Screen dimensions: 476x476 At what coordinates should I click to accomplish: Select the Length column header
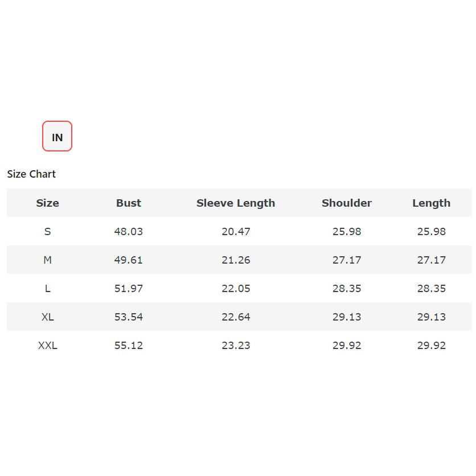tap(432, 203)
